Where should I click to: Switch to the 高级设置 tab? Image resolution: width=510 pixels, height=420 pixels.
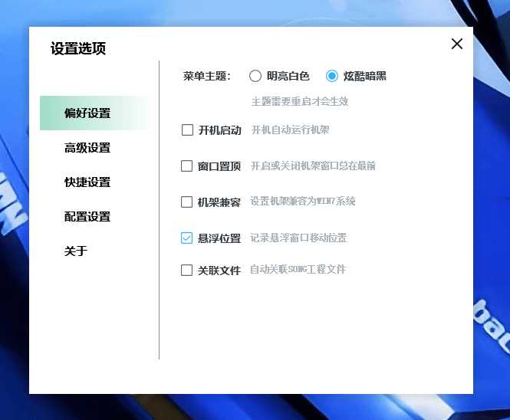point(87,148)
